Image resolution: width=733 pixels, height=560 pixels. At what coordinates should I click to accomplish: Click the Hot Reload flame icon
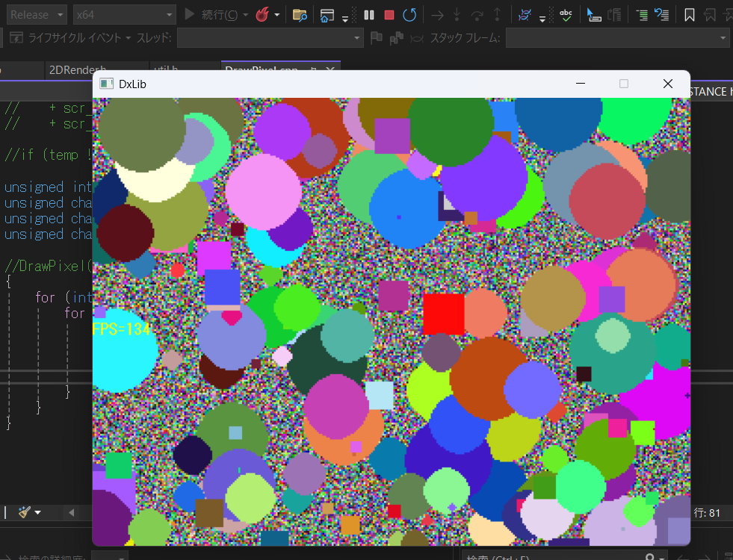click(x=262, y=14)
